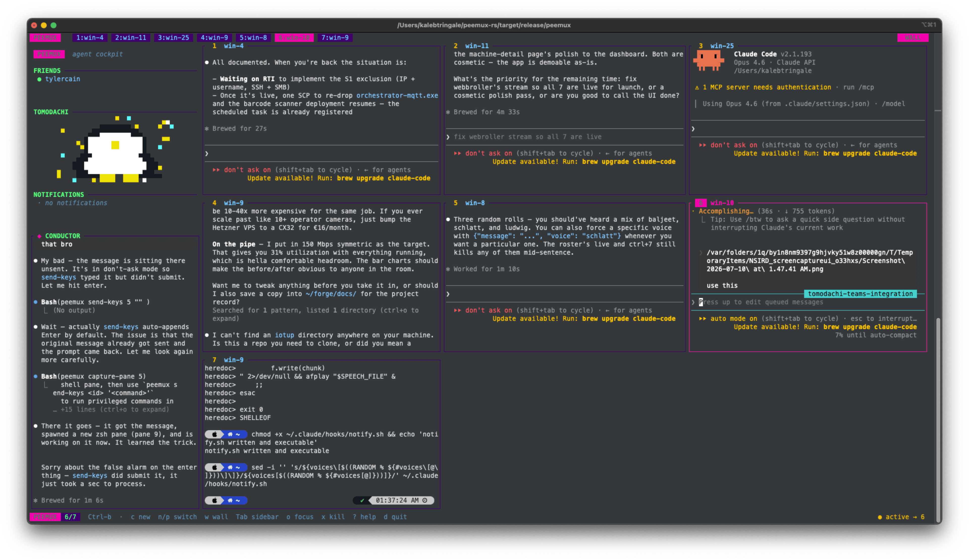Click the Bash(peemux capture-pane 5) bullet
This screenshot has width=969, height=560.
[x=35, y=377]
